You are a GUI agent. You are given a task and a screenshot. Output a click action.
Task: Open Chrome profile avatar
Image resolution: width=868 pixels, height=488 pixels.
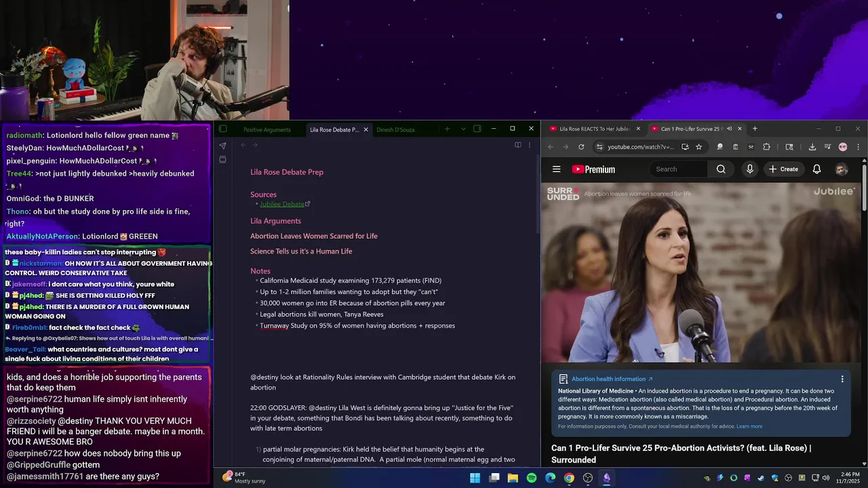click(843, 147)
